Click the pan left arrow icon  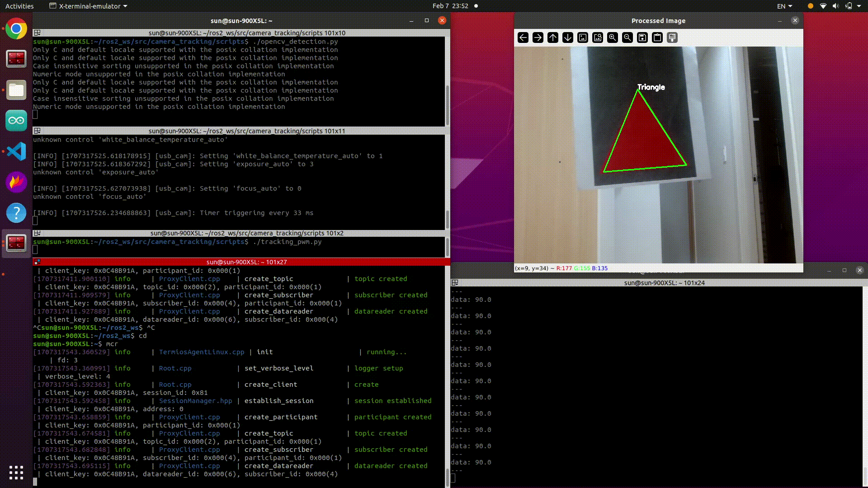[523, 38]
